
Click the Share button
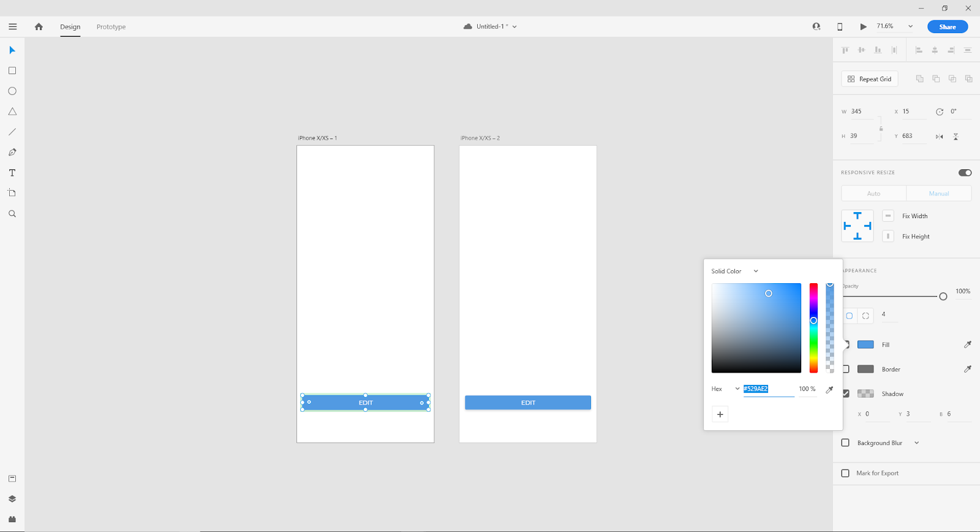(x=948, y=26)
